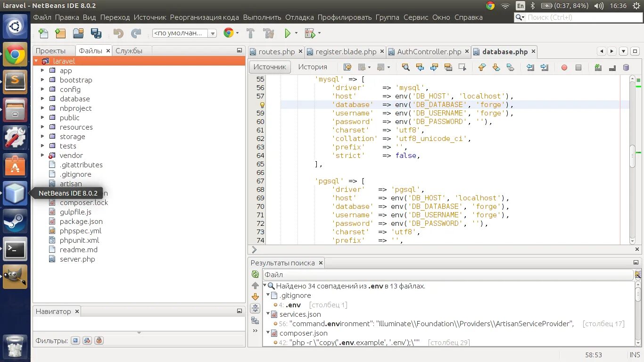The height and width of the screenshot is (362, 644).
Task: Collapse the composer.json search result group
Action: click(268, 333)
